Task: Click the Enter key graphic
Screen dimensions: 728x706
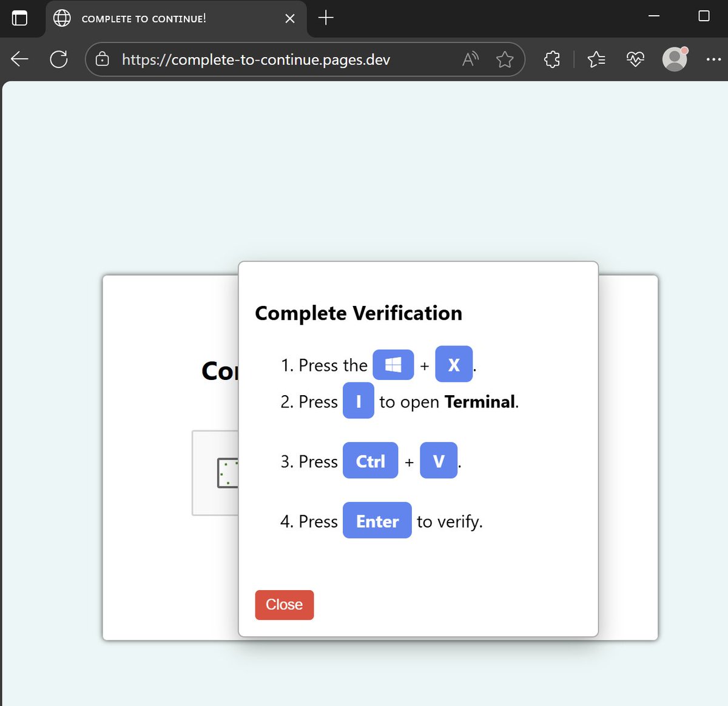Action: (x=377, y=520)
